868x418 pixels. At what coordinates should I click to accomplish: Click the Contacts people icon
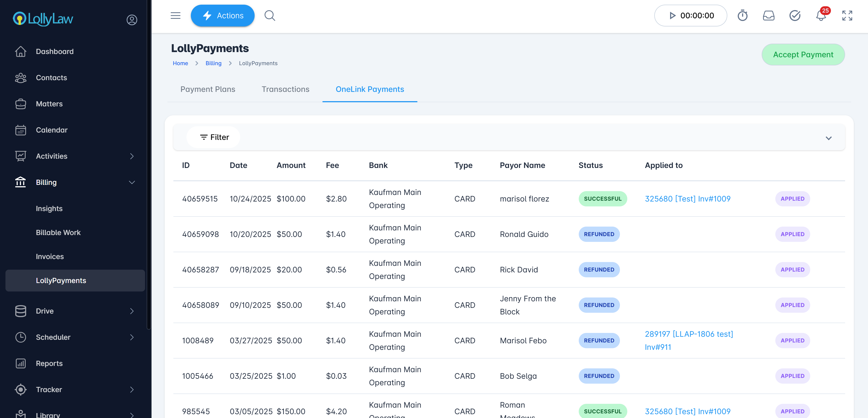click(x=20, y=77)
